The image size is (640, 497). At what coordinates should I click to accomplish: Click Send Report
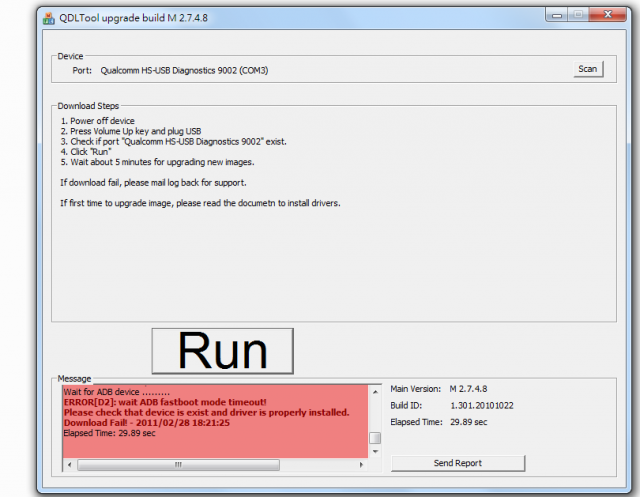click(x=458, y=463)
